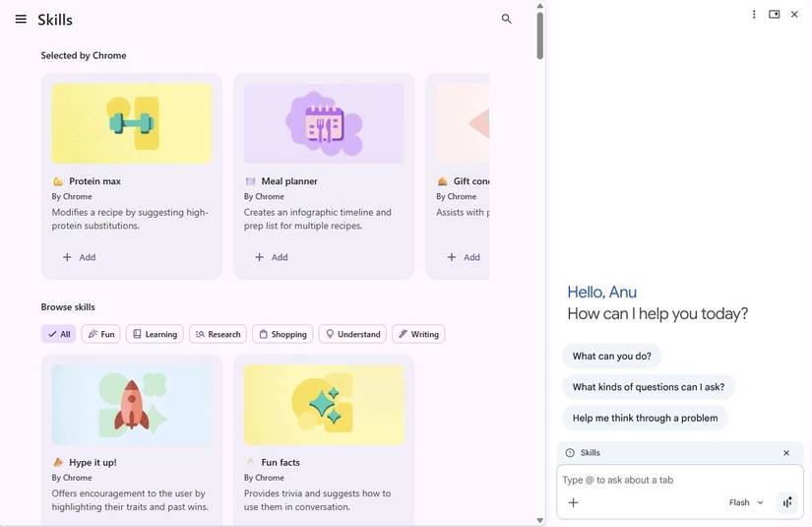Click the 'Browse skills' heading
This screenshot has width=812, height=527.
pos(68,306)
